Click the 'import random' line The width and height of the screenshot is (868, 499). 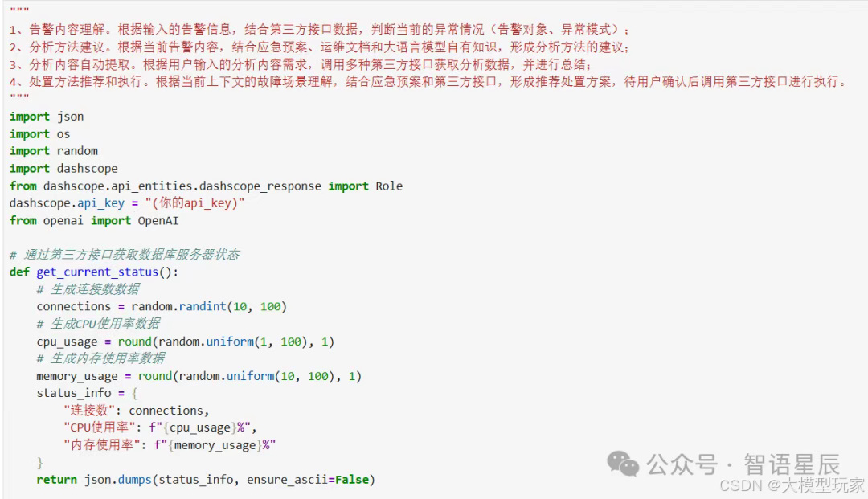point(54,151)
